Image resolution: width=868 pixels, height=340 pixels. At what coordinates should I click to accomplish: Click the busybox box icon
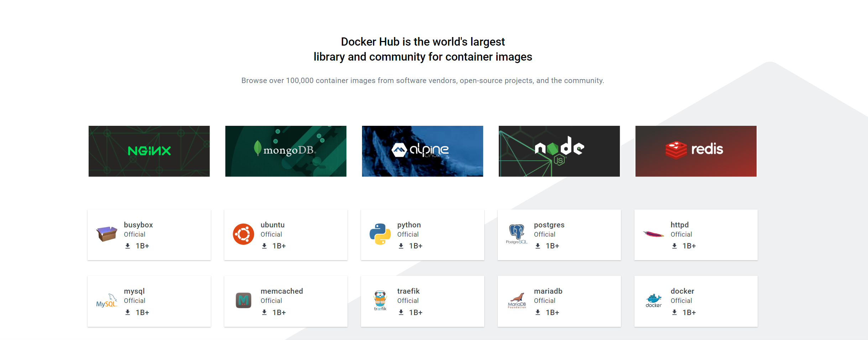[106, 234]
